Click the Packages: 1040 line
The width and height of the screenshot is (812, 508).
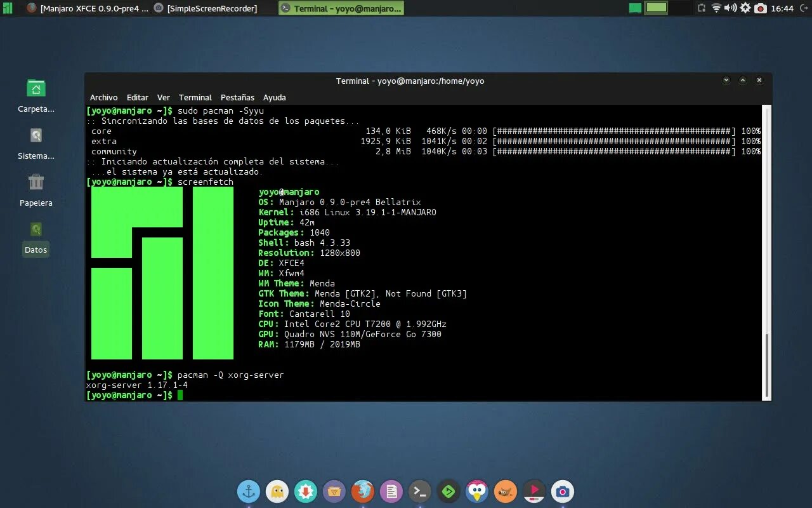coord(294,232)
